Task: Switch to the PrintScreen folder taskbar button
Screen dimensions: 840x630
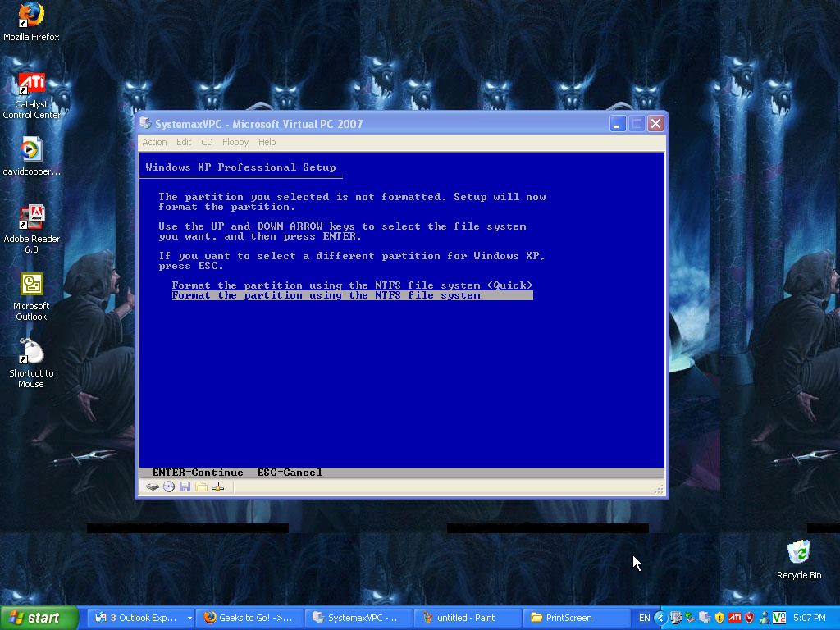Action: click(577, 618)
